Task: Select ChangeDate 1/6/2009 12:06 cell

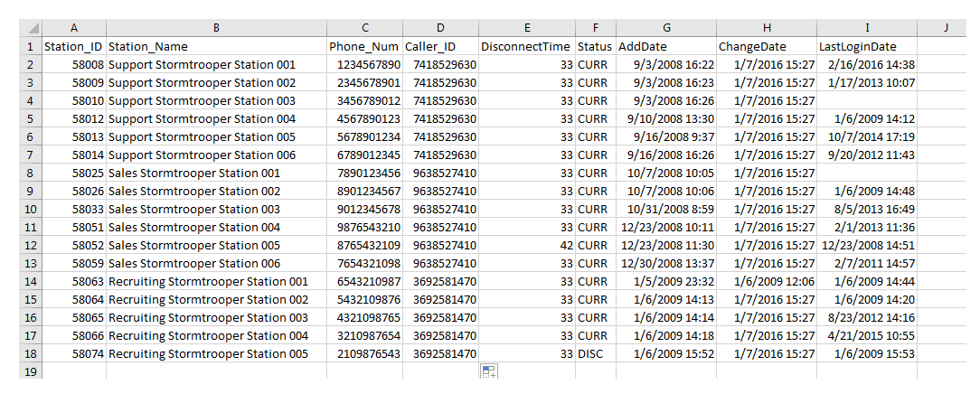Action: coord(767,282)
